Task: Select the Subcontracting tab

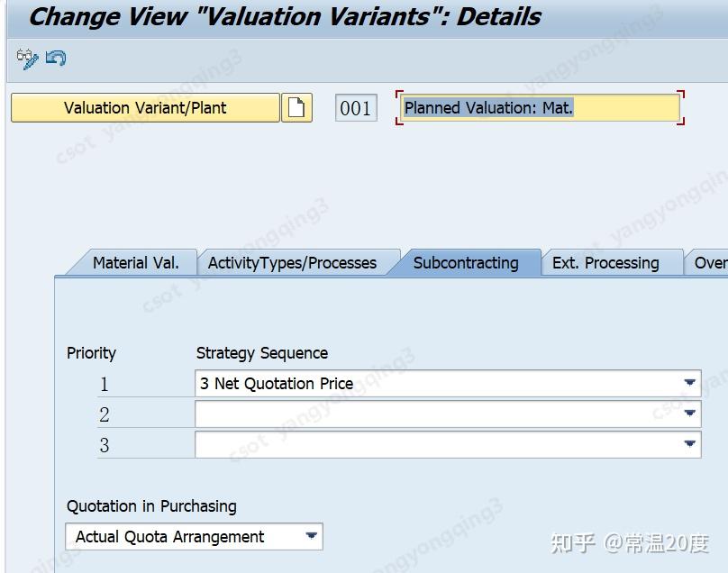Action: pos(465,262)
